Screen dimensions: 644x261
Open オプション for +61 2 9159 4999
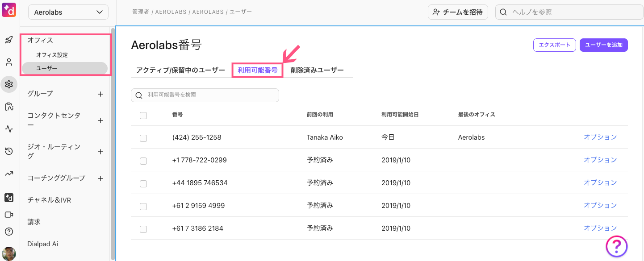600,205
